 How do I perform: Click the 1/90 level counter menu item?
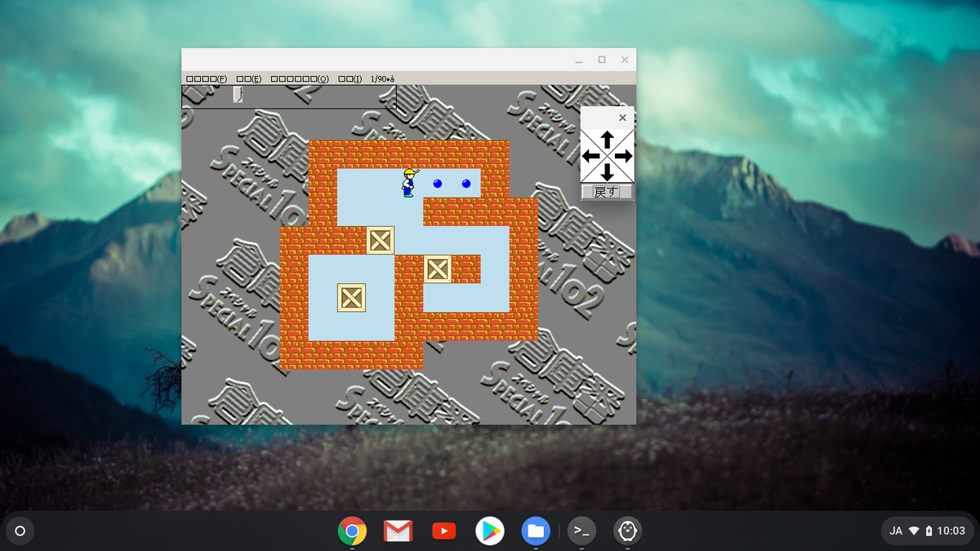[382, 78]
